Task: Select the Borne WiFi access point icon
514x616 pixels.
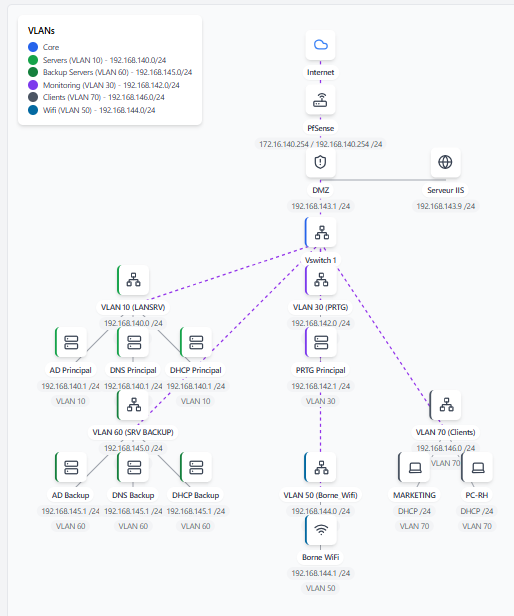Action: pos(321,530)
